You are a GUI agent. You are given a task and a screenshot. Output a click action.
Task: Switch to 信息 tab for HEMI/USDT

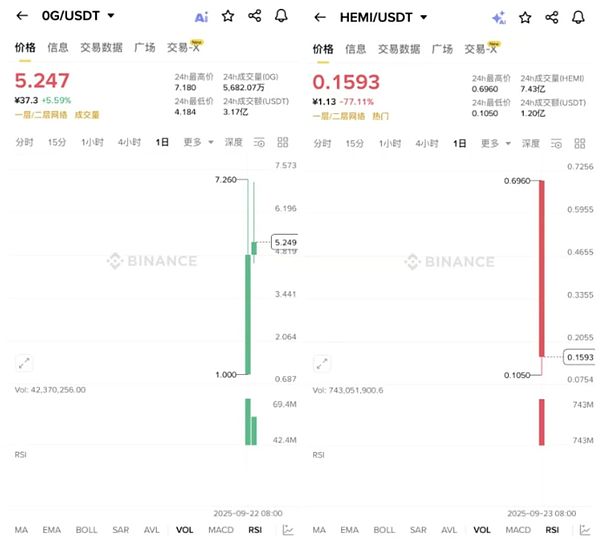(356, 48)
